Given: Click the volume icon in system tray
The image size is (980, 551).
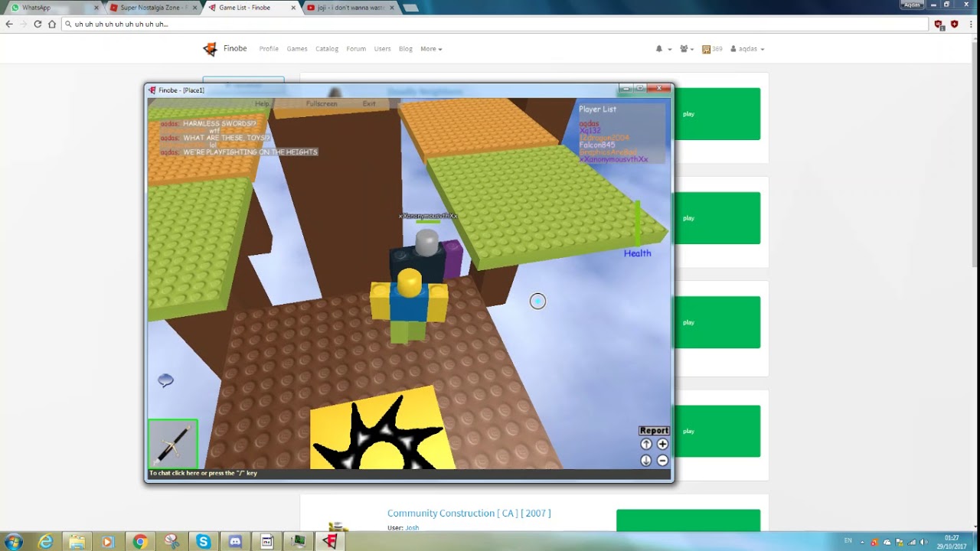Looking at the screenshot, I should click(923, 542).
